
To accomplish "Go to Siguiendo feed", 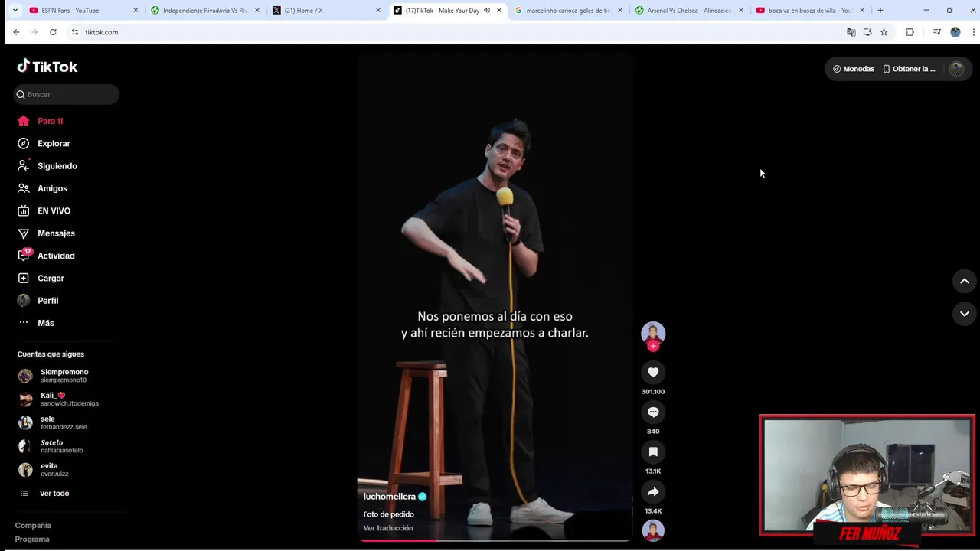I will click(57, 166).
